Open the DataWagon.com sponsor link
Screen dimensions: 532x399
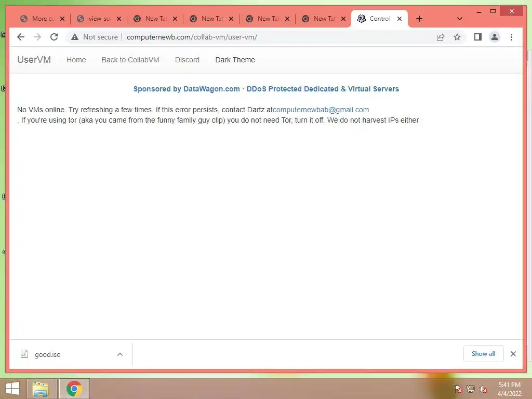pyautogui.click(x=266, y=89)
